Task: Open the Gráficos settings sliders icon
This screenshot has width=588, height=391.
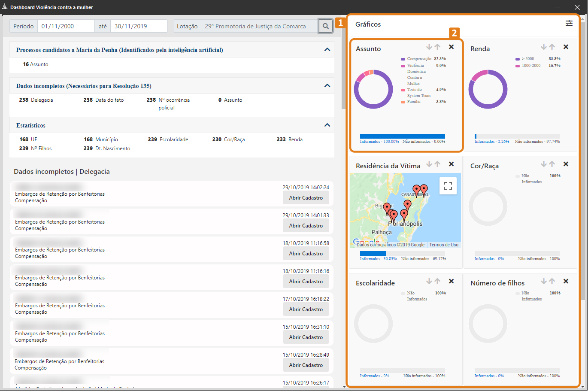Action: coord(569,23)
